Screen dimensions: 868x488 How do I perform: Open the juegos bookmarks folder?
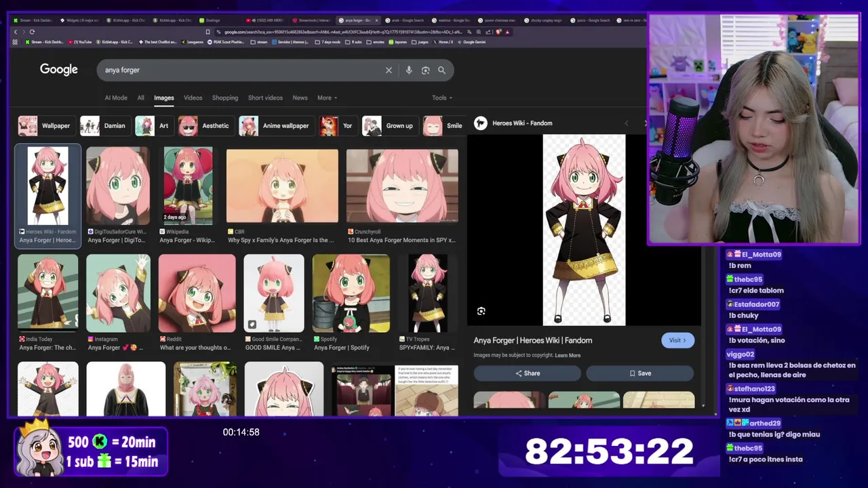(420, 42)
